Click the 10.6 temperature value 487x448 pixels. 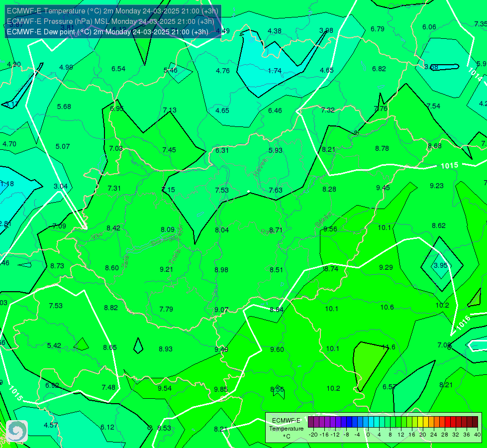(387, 307)
